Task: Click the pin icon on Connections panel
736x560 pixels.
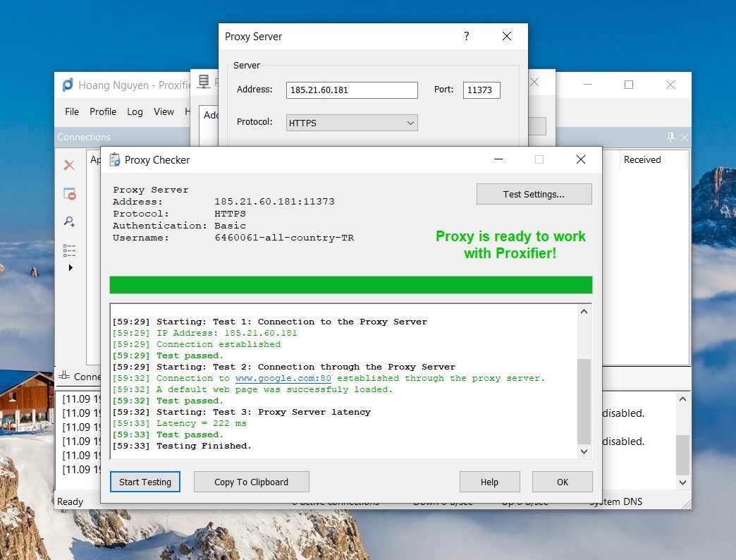Action: (x=670, y=138)
